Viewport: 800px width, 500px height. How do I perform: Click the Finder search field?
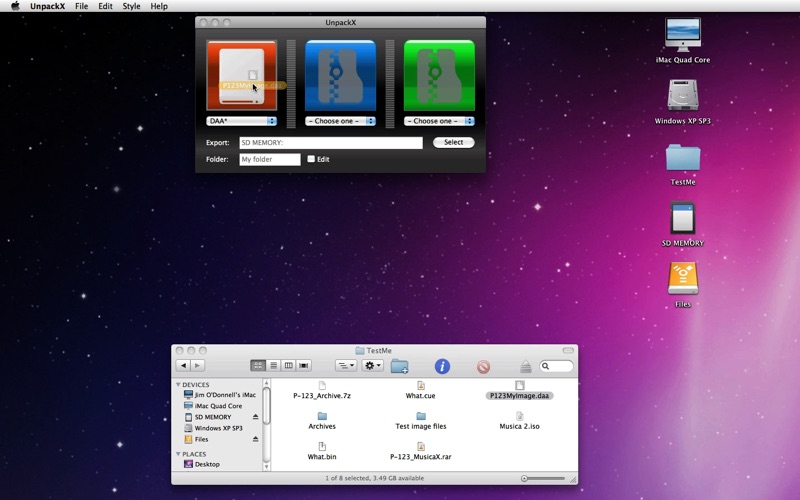pos(556,366)
